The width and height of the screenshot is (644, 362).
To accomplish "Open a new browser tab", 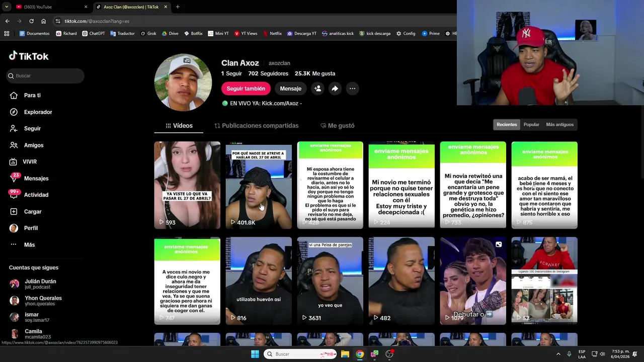I will point(178,7).
